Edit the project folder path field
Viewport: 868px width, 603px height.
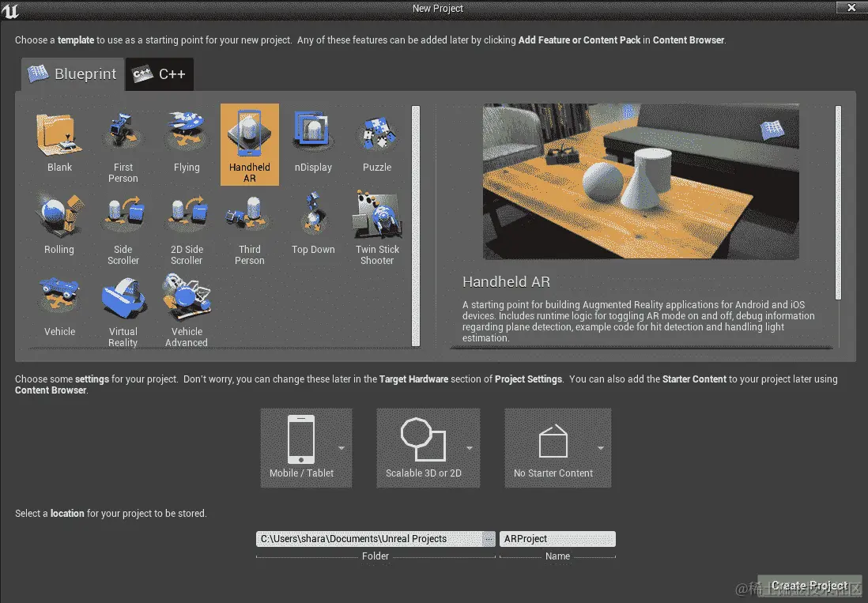tap(369, 539)
